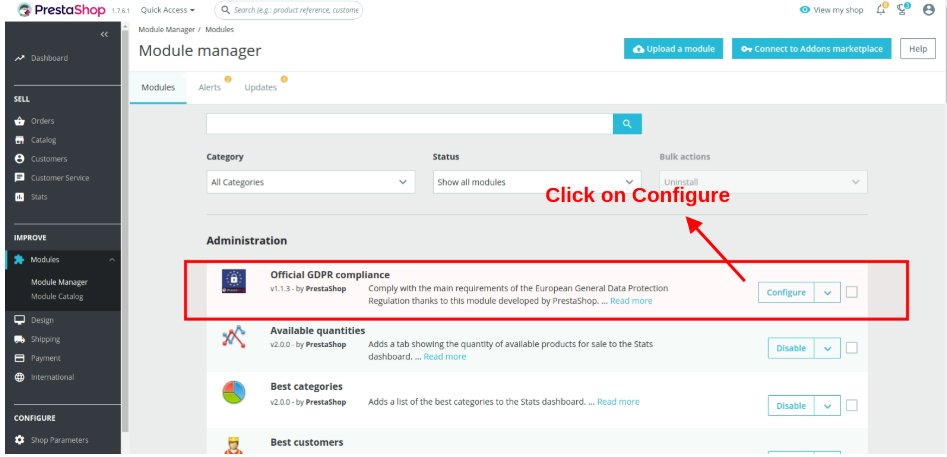Click Configure for Official GDPR compliance

tap(786, 292)
